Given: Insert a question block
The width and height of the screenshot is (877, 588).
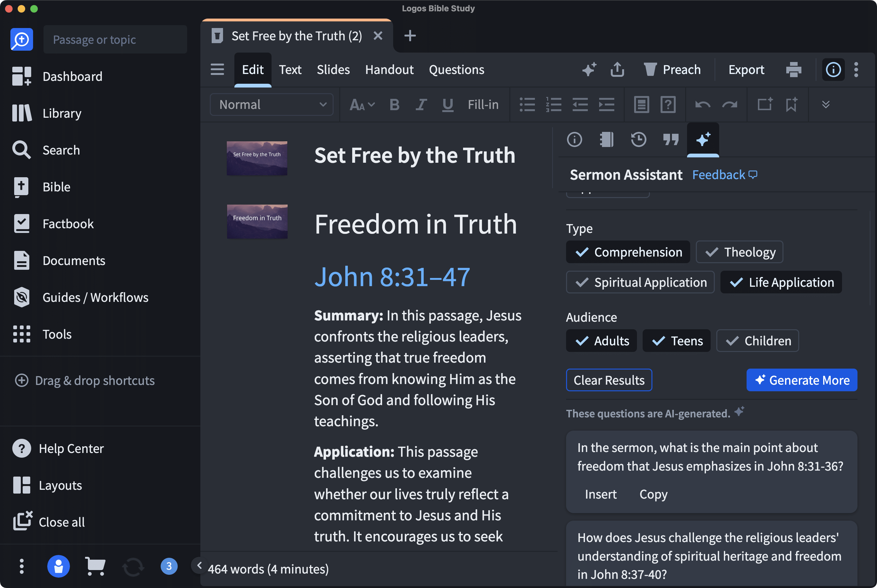Looking at the screenshot, I should [668, 105].
